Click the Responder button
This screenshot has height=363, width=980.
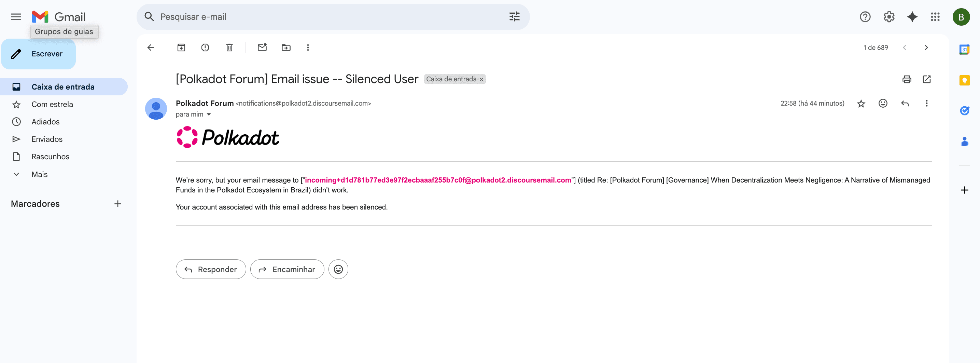(x=211, y=269)
